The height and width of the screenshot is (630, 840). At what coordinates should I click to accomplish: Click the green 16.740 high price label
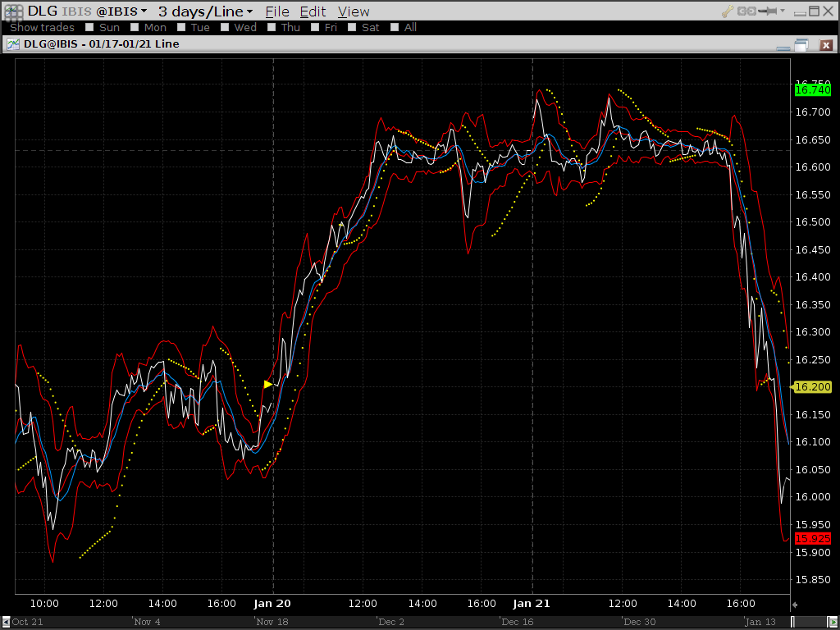tap(813, 90)
